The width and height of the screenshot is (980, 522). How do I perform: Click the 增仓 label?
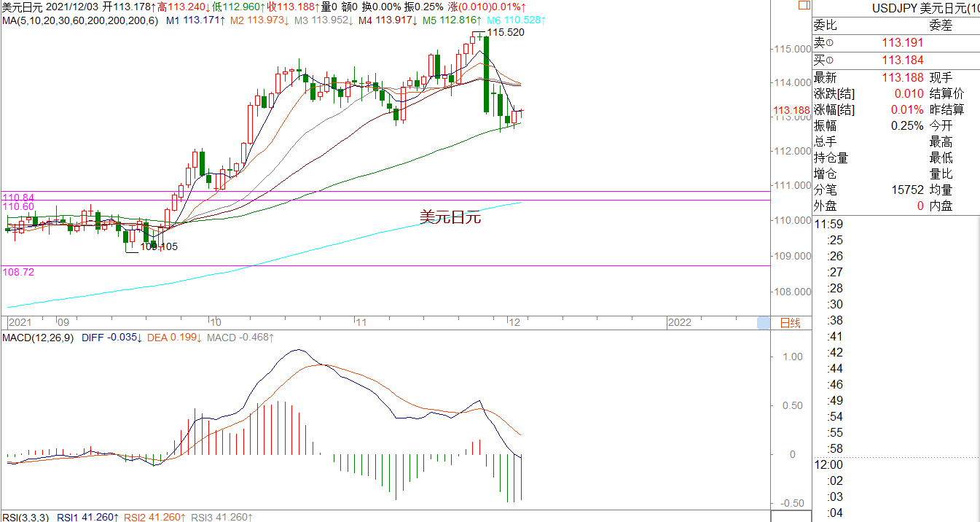coord(826,174)
